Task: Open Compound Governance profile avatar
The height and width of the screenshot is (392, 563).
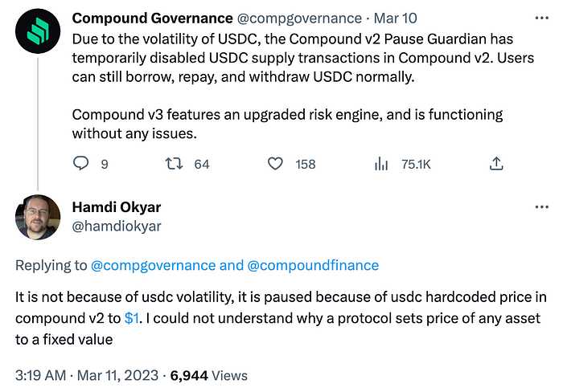Action: click(38, 37)
